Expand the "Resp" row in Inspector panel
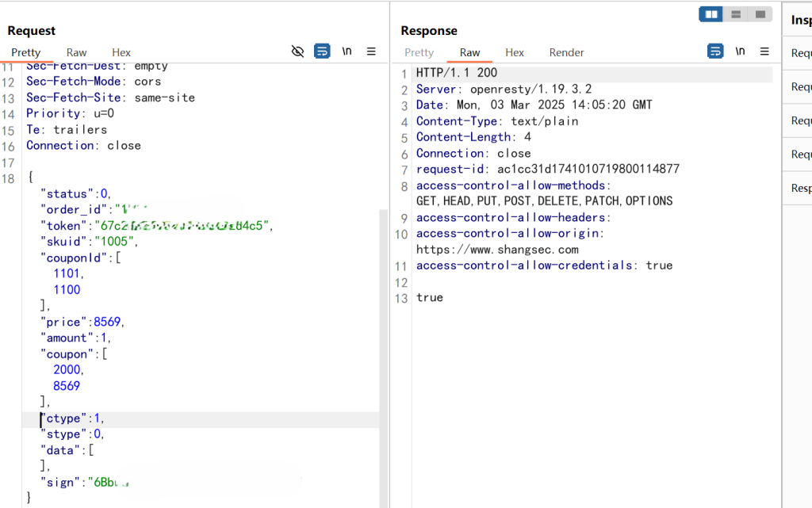This screenshot has width=812, height=508. (x=801, y=188)
